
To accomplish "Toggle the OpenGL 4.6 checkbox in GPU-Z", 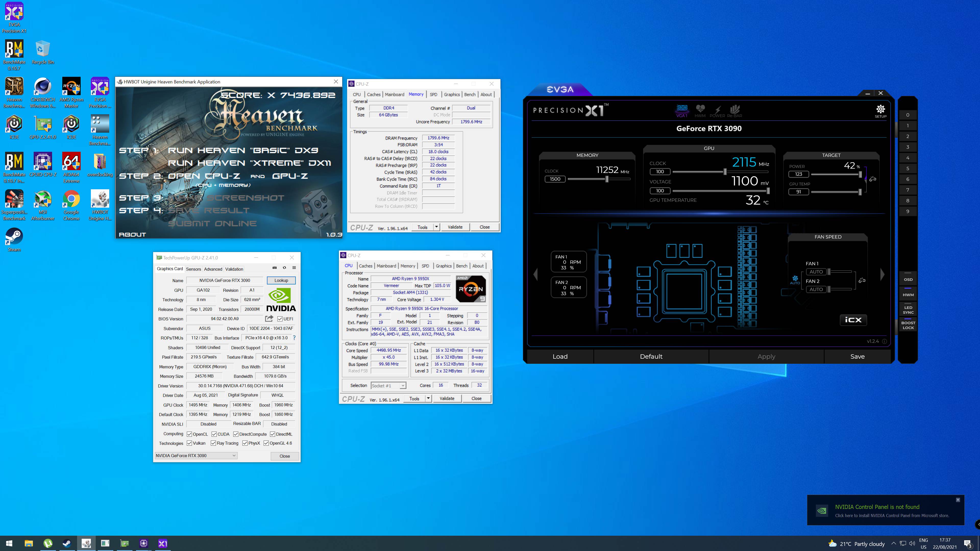I will [x=266, y=443].
